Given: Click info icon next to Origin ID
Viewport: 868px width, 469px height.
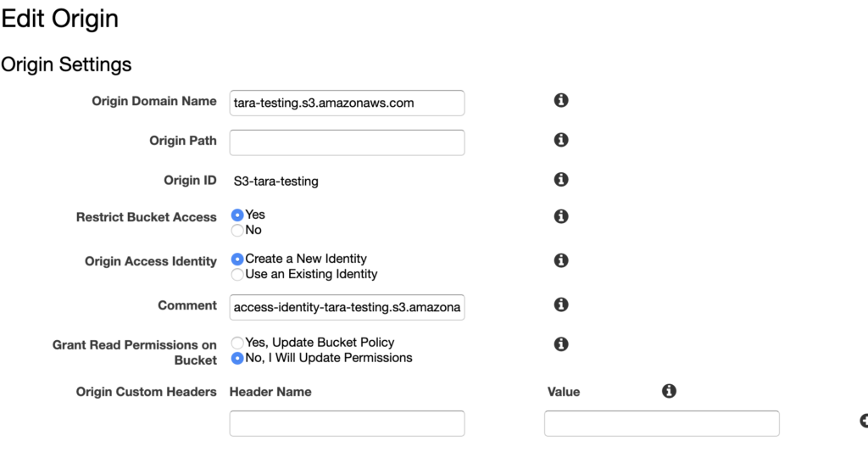Looking at the screenshot, I should click(x=561, y=180).
